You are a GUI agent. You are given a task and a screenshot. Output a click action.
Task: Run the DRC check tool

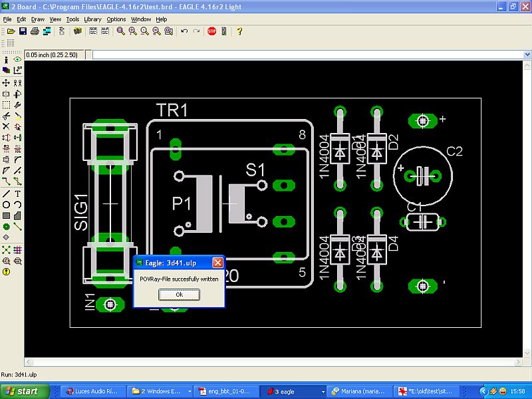(17, 261)
